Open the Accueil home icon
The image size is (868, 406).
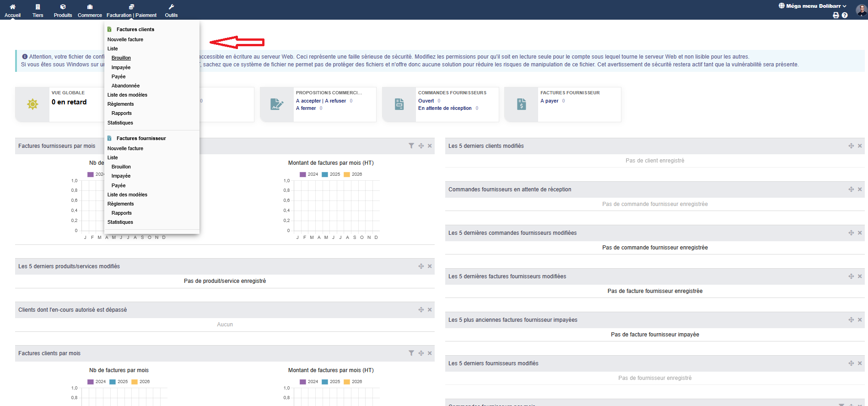point(12,7)
